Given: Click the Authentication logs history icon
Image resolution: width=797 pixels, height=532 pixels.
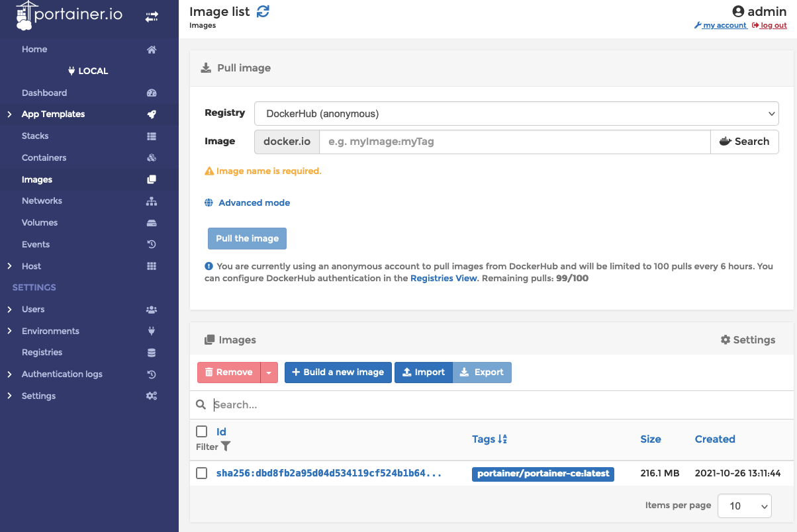Looking at the screenshot, I should 152,375.
